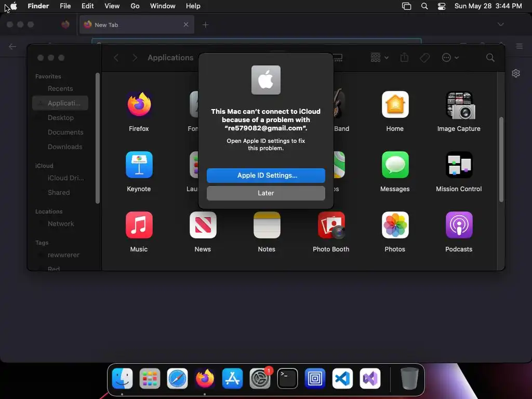This screenshot has height=399, width=532.
Task: Select the Keynote app icon
Action: 139,165
